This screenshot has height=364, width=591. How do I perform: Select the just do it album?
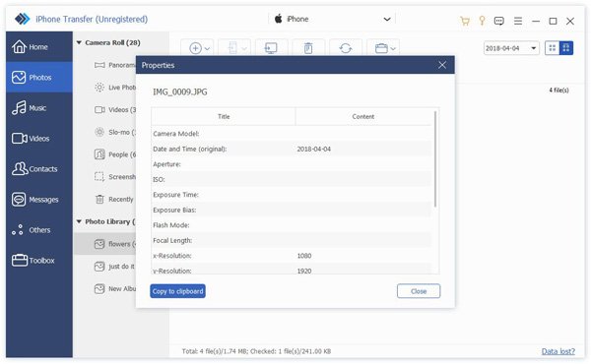[x=115, y=267]
